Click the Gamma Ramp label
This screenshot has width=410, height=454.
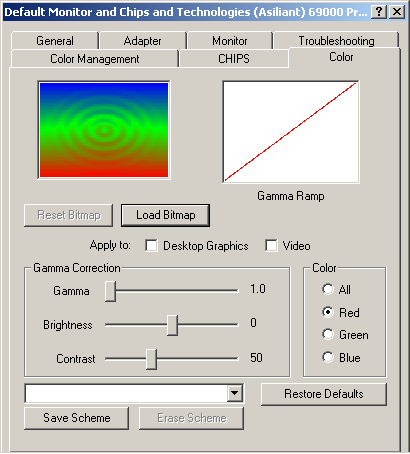point(291,196)
